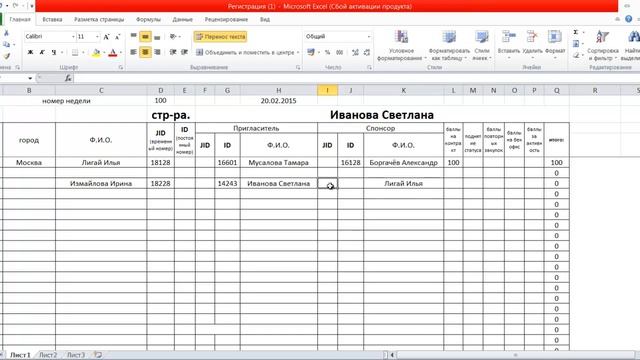Apply font color letter A icon
Viewport: 640px width, 360px height.
coord(113,53)
